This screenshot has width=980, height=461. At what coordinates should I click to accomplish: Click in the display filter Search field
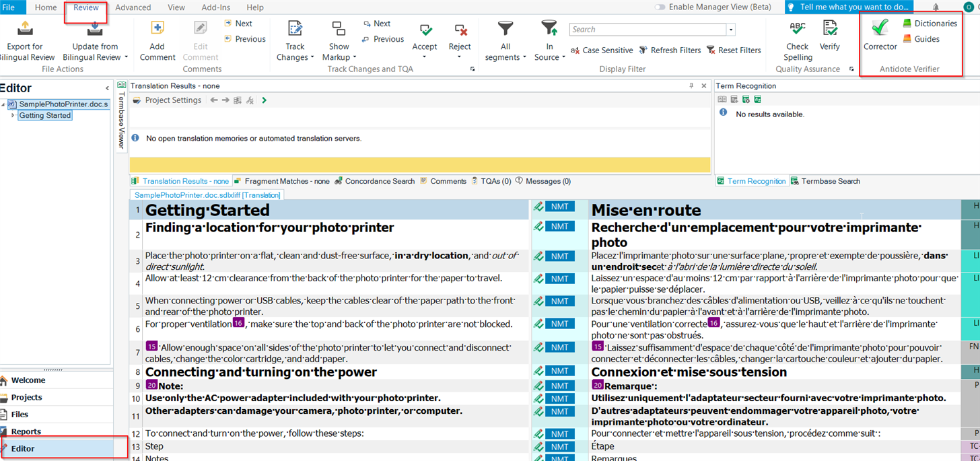pyautogui.click(x=647, y=30)
